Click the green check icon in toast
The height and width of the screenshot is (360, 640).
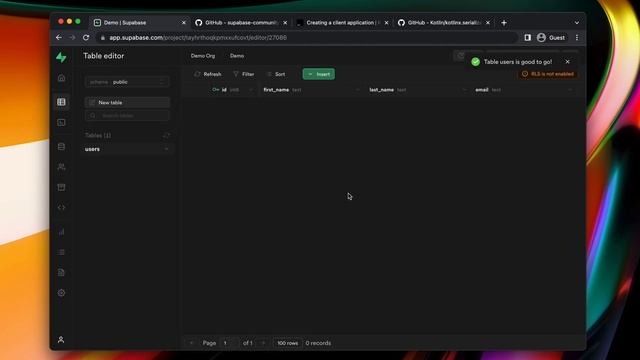pos(476,62)
